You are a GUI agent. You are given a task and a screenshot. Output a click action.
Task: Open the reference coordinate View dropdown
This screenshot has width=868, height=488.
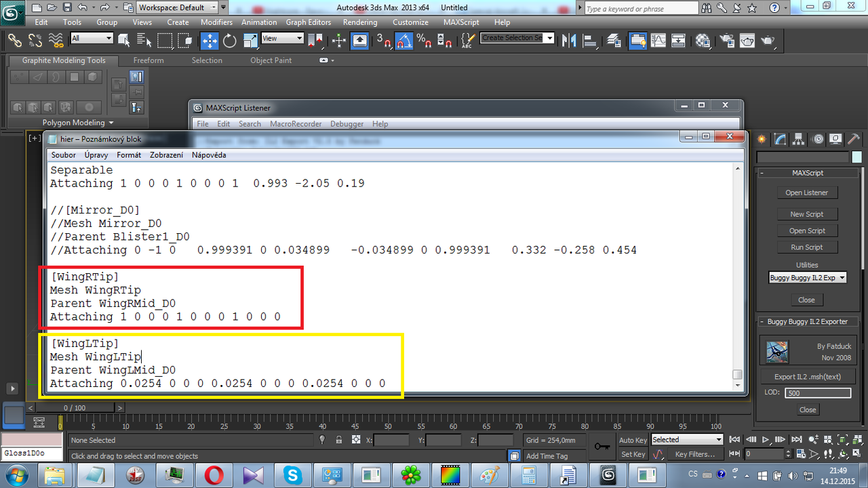pyautogui.click(x=281, y=39)
